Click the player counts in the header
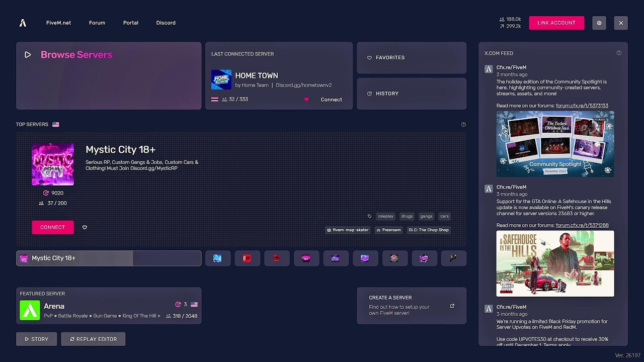 point(510,23)
